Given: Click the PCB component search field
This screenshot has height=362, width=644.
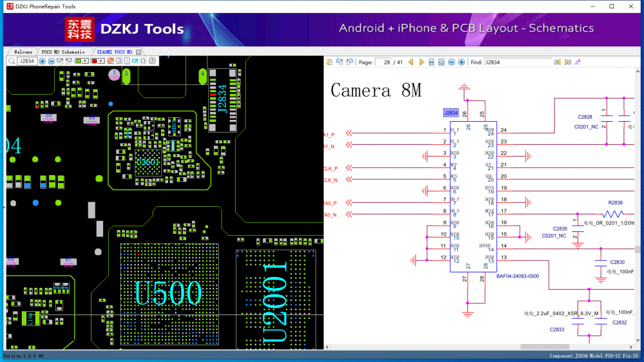Looking at the screenshot, I should pyautogui.click(x=27, y=61).
